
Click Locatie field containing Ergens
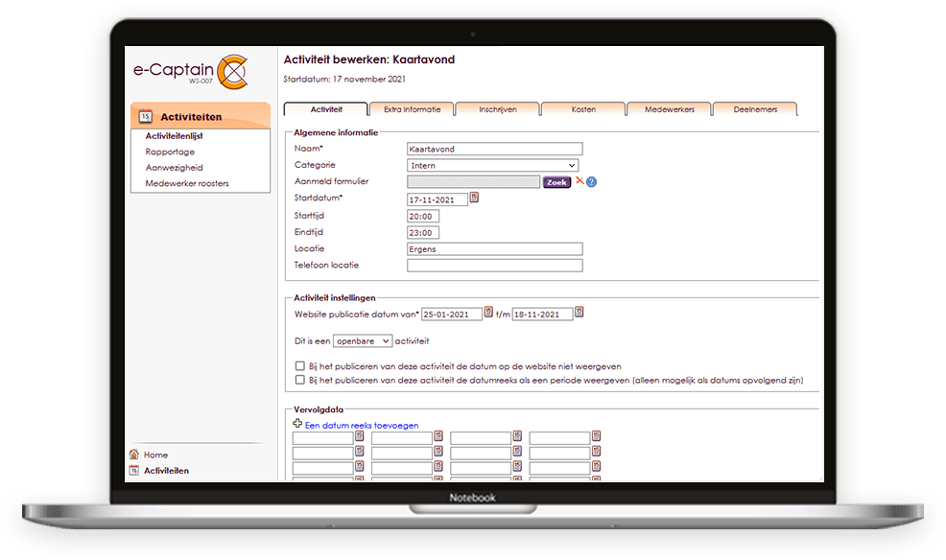click(495, 249)
